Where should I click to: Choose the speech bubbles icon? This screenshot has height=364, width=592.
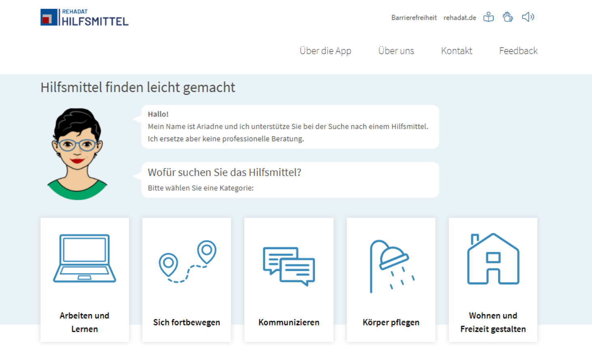[289, 266]
